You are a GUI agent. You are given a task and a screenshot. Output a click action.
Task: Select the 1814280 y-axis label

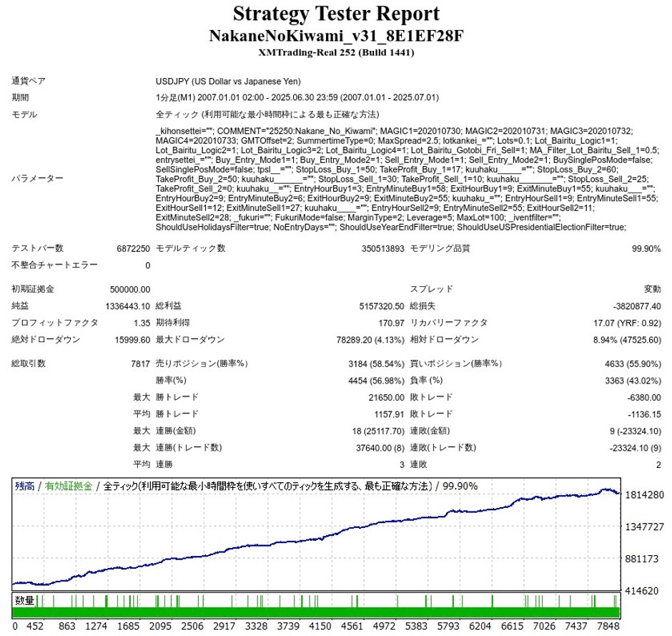[x=644, y=495]
